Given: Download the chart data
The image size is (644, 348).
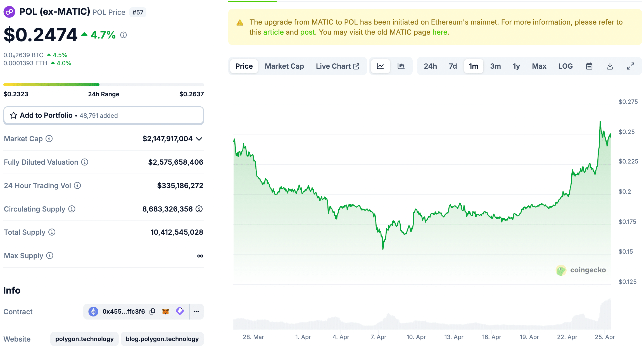Looking at the screenshot, I should click(x=610, y=66).
